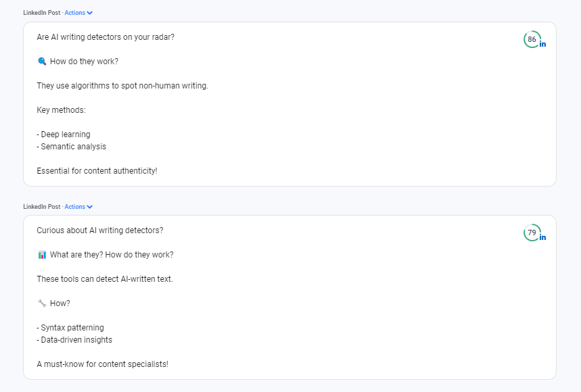581x392 pixels.
Task: Click the bar chart emoji icon
Action: (42, 255)
